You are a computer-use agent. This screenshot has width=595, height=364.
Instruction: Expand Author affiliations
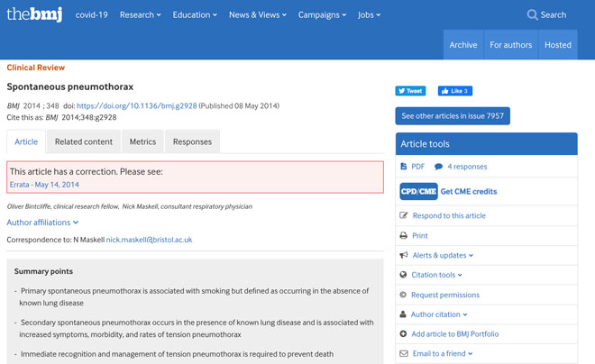[42, 223]
